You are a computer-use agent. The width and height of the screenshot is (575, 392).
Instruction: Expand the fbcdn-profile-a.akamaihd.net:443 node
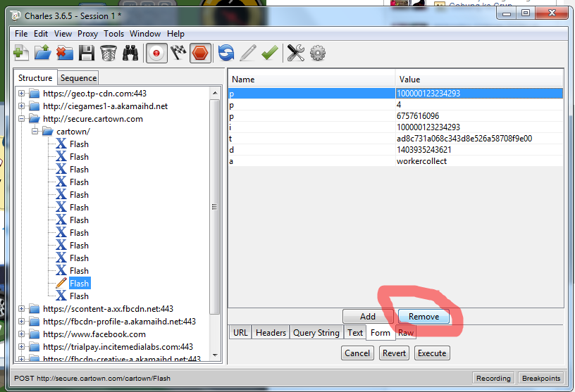(22, 322)
